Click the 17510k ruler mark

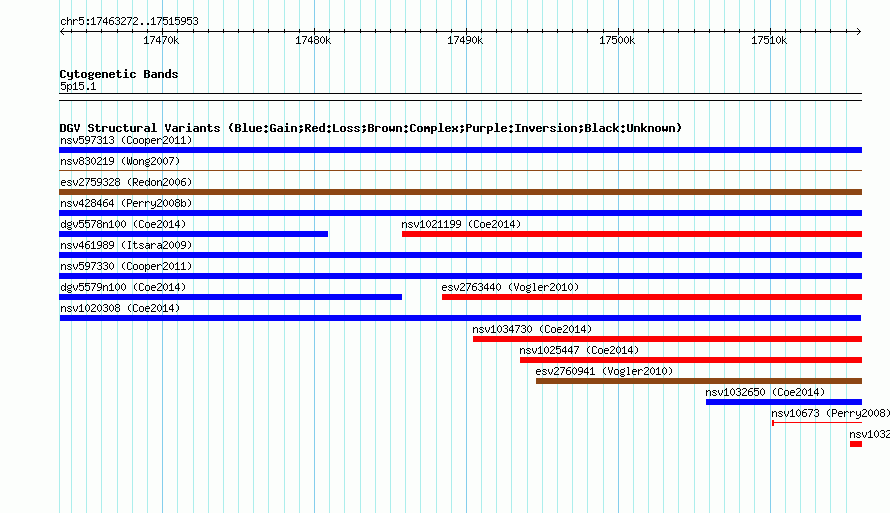pos(769,40)
